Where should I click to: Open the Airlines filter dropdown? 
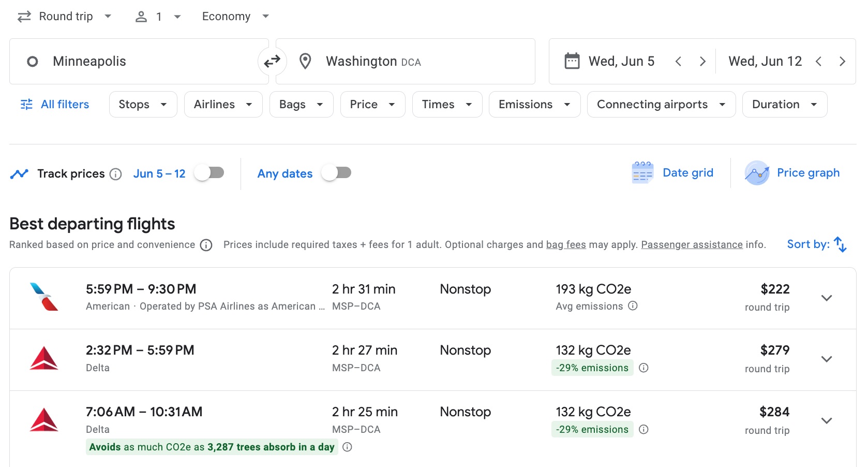223,104
